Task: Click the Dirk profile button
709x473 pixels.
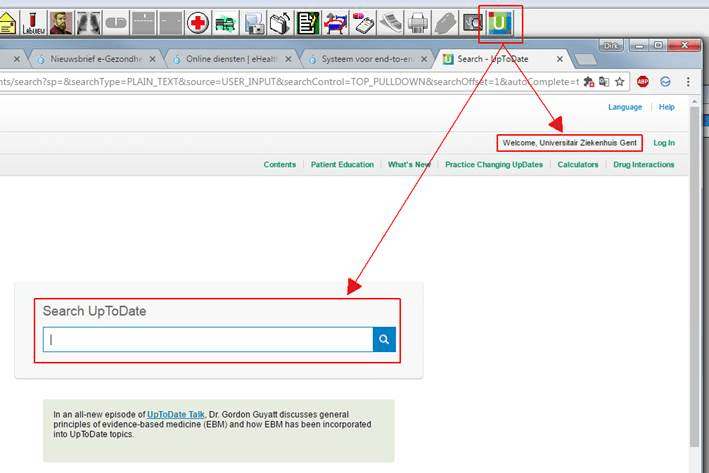Action: tap(611, 45)
